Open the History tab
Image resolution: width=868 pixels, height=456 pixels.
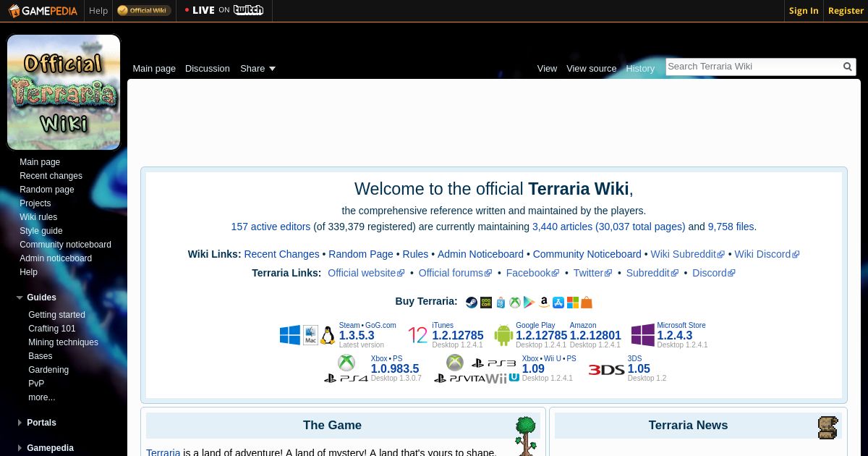click(x=640, y=68)
